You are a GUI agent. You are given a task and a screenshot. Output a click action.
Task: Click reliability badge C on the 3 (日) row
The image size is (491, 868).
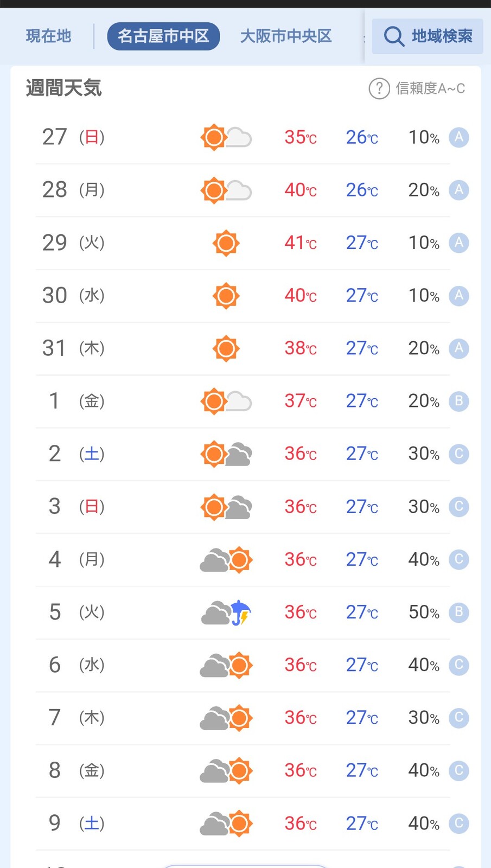(458, 507)
